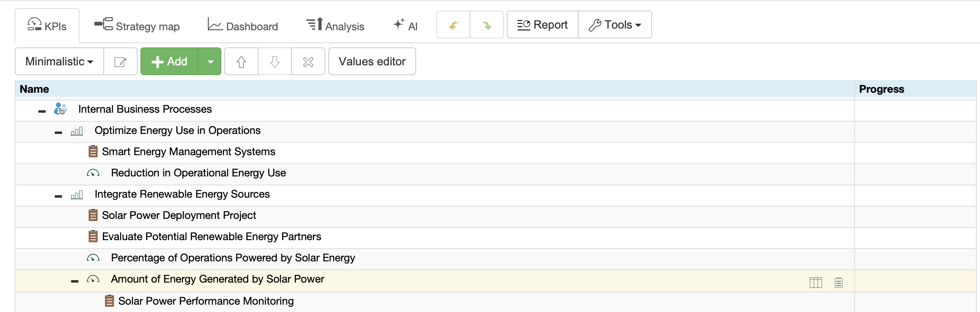Switch to the Strategy map tab
This screenshot has width=980, height=312.
pyautogui.click(x=137, y=26)
